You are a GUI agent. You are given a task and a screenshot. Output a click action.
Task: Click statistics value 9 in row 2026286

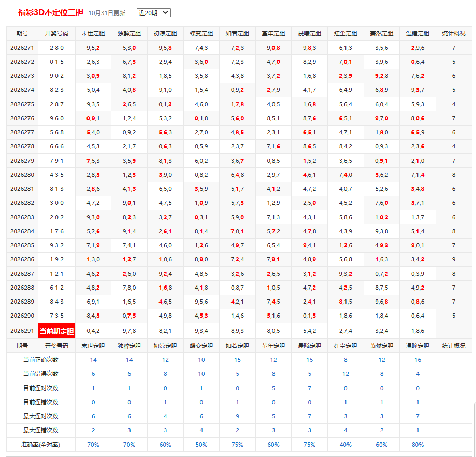454,259
